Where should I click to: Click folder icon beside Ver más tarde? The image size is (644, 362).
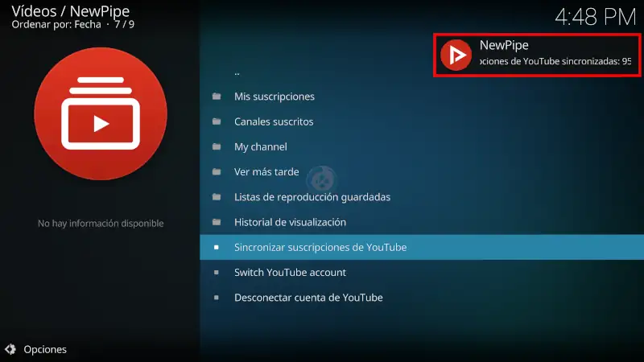(217, 171)
